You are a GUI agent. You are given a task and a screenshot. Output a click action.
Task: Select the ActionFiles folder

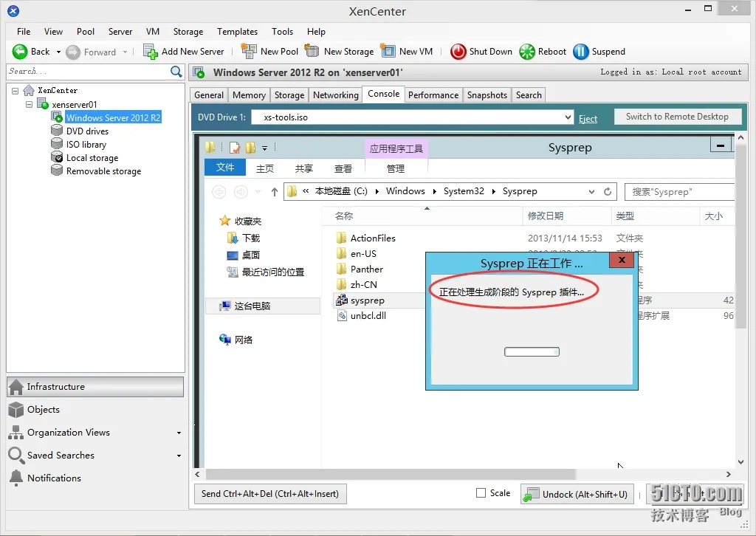coord(373,238)
